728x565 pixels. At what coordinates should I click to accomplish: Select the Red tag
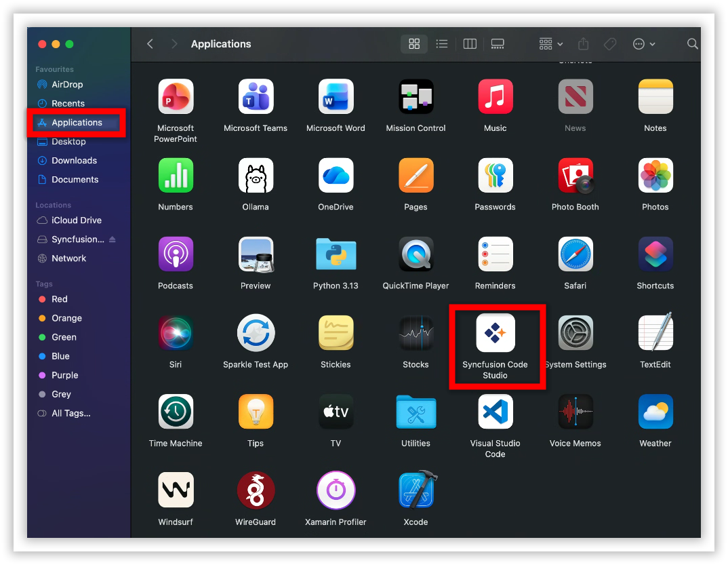point(60,299)
